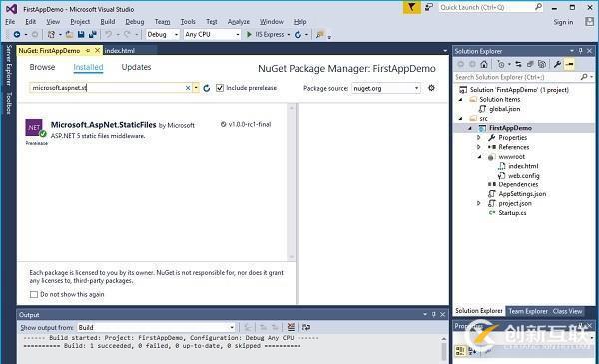
Task: Switch to the Browse tab in NuGet
Action: [42, 67]
